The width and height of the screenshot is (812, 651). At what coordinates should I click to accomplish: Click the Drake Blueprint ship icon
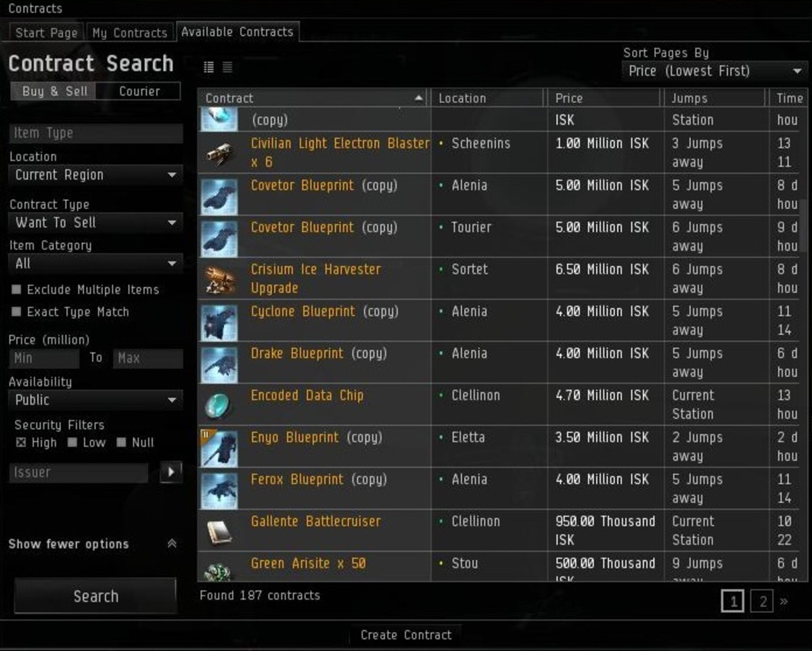[219, 363]
